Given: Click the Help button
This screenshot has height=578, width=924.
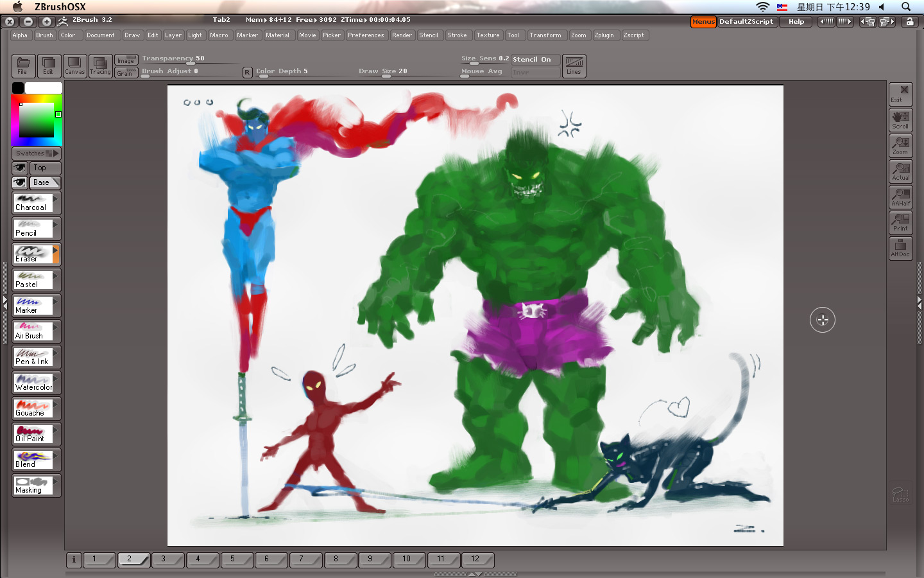Looking at the screenshot, I should [x=796, y=22].
